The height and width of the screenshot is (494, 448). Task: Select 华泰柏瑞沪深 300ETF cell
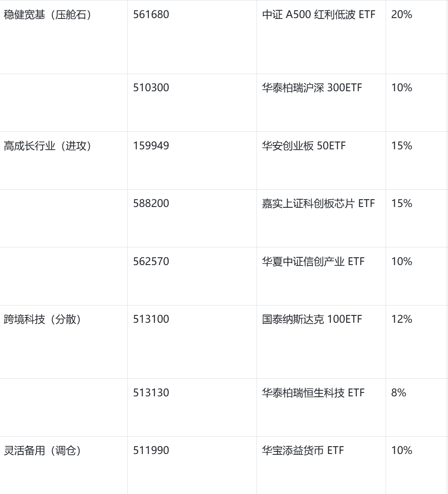[312, 88]
